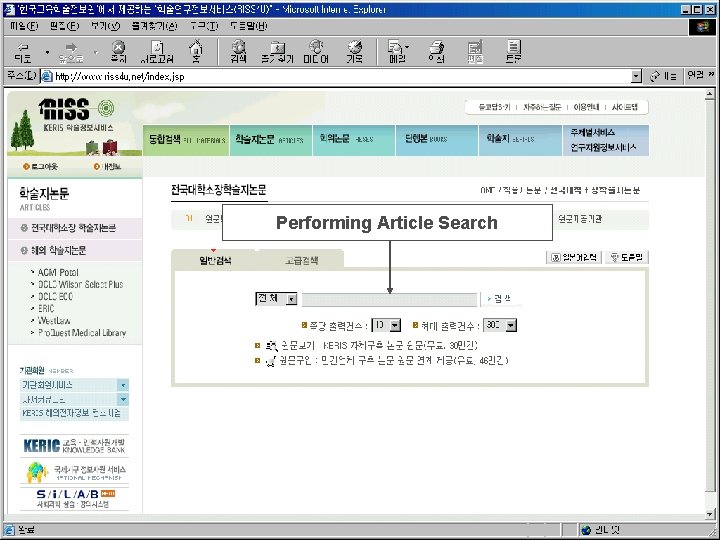Click the help button above search box
This screenshot has height=540, width=720.
point(627,257)
